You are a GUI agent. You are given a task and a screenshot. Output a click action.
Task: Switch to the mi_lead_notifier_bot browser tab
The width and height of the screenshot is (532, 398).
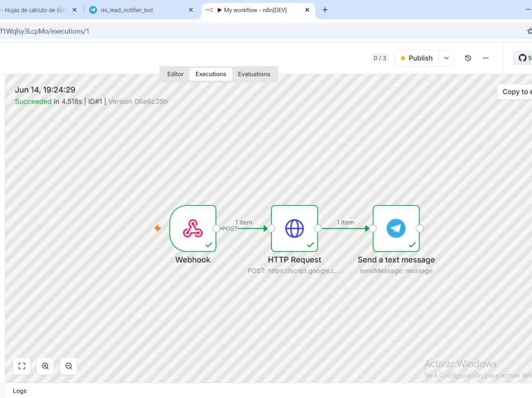click(140, 10)
